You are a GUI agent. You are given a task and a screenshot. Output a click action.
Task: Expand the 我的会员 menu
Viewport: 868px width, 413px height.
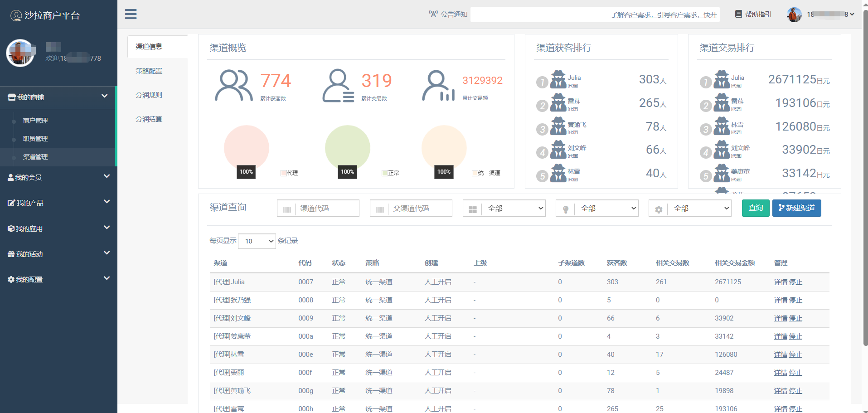point(58,177)
